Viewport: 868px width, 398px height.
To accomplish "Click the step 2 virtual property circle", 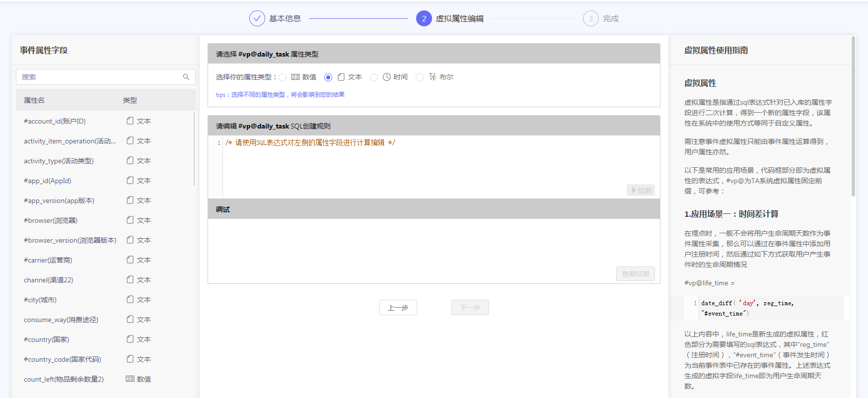I will (x=424, y=18).
